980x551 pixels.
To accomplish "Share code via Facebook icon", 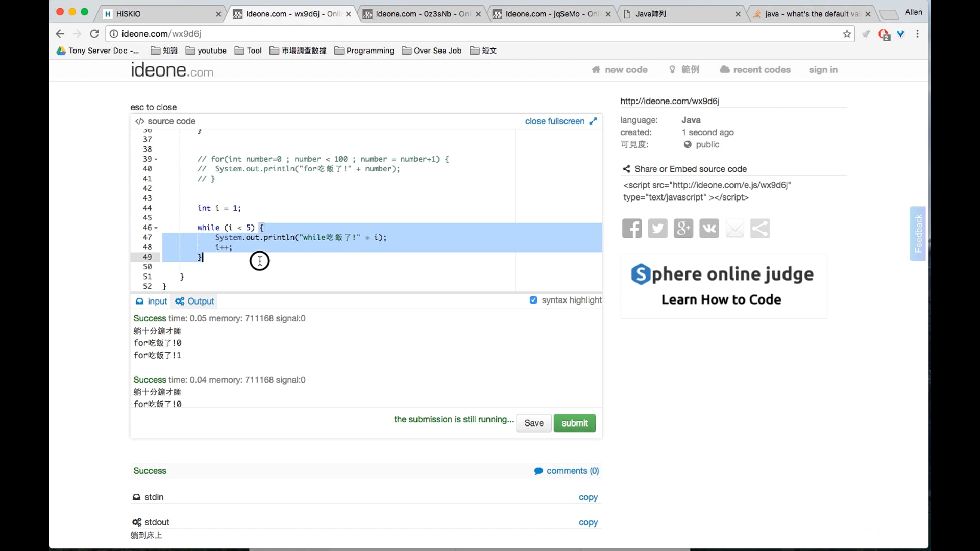I will pos(632,229).
